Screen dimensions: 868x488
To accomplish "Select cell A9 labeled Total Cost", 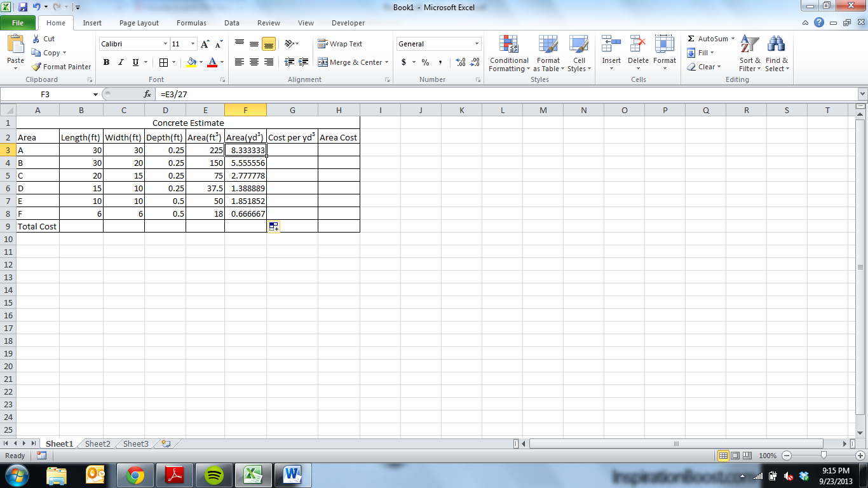I will [x=37, y=226].
